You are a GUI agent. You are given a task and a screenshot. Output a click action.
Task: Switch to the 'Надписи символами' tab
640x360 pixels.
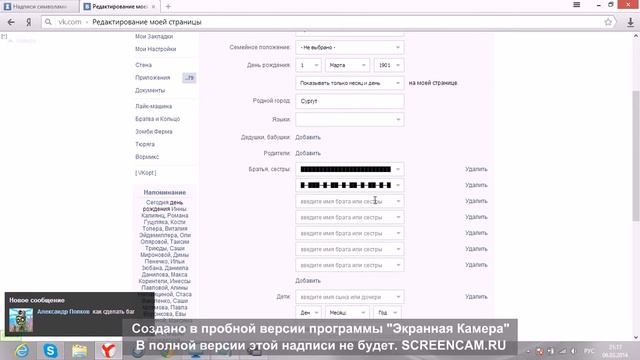pyautogui.click(x=40, y=7)
